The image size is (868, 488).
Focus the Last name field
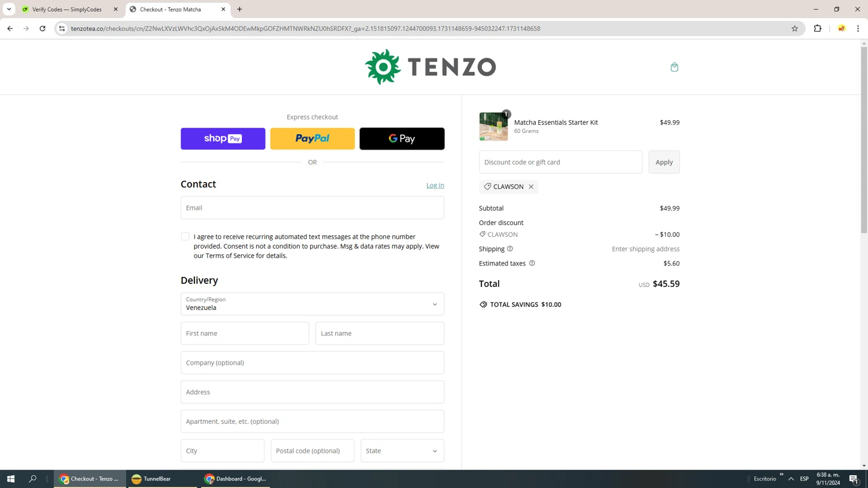point(380,334)
